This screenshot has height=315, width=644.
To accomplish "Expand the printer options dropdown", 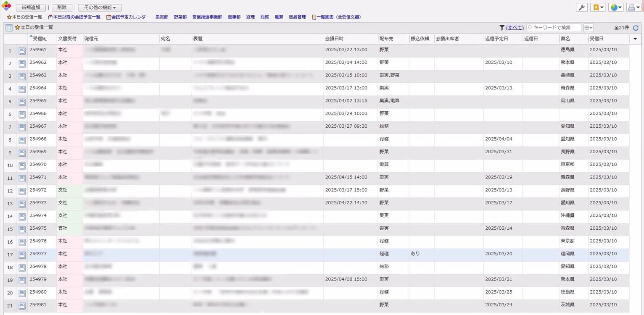I will 633,8.
